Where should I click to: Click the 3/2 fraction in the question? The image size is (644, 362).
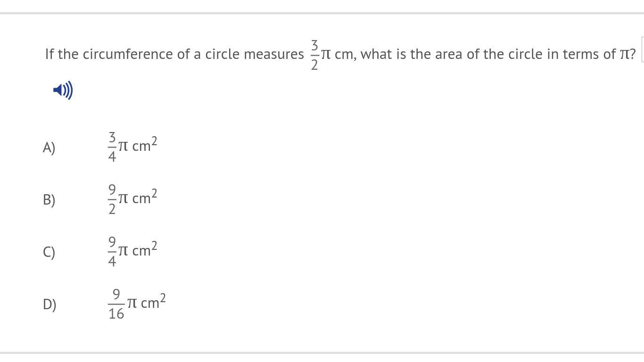point(314,55)
